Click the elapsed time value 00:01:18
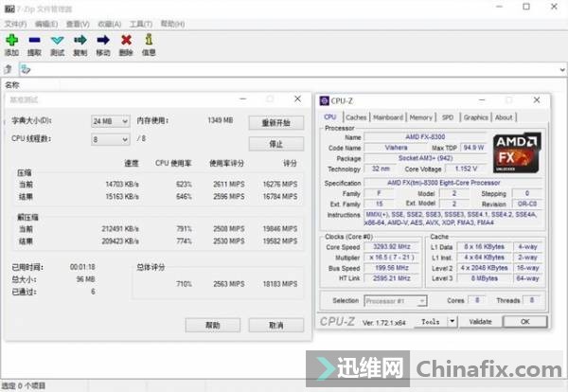The width and height of the screenshot is (568, 392). pyautogui.click(x=82, y=267)
